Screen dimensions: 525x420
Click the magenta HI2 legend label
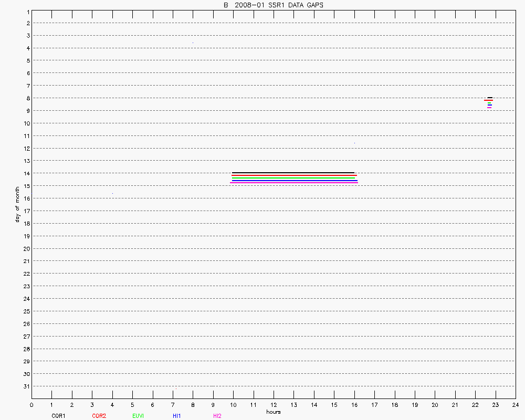(217, 416)
